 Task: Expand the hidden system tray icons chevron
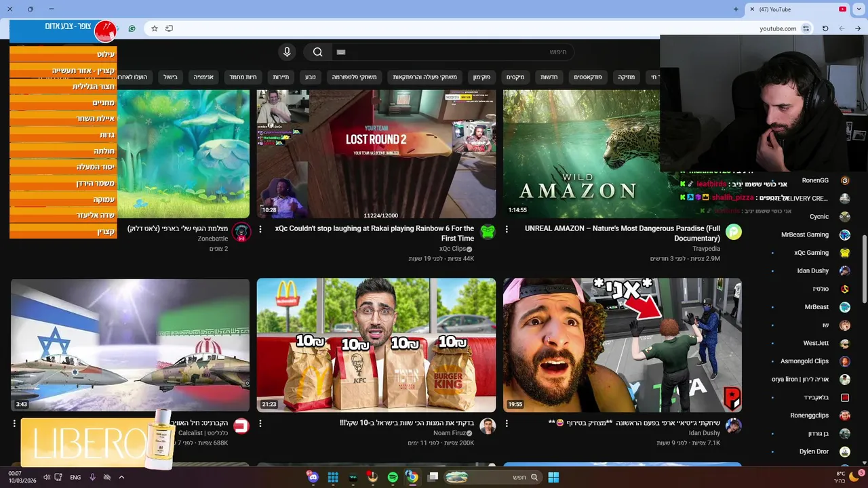pos(121,477)
